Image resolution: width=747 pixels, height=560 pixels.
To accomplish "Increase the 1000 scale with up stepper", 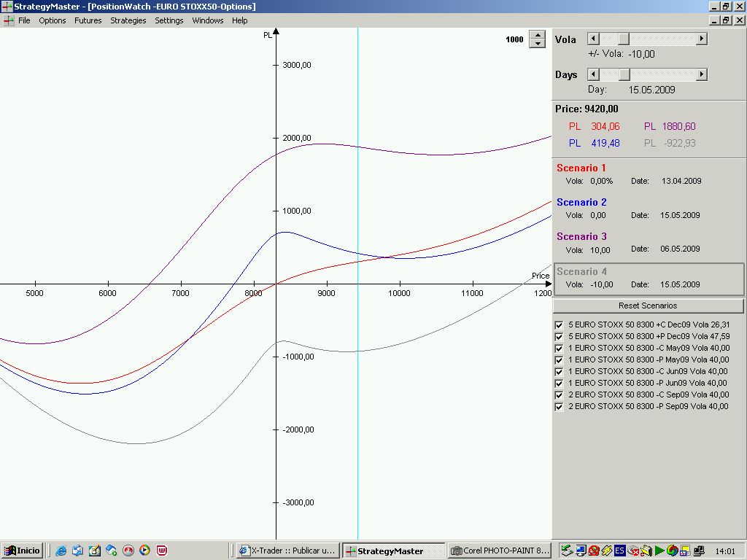I will tap(538, 35).
